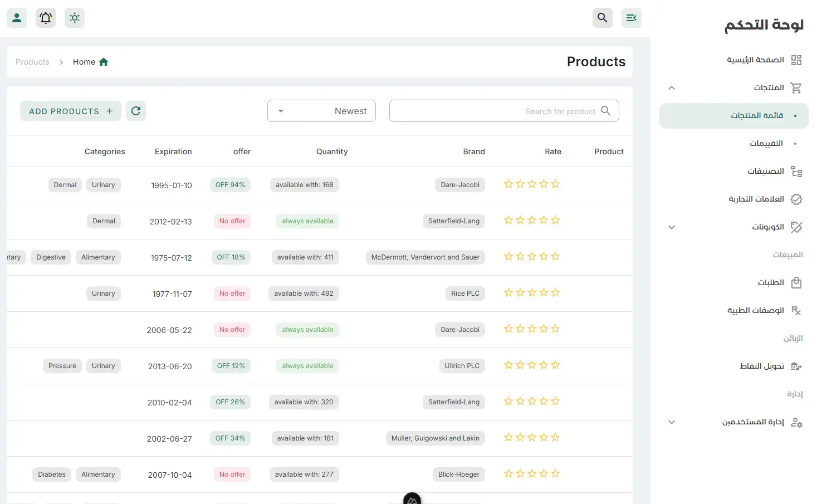Click the dashboard grid icon for الصفحة الرئيسية
Screen dimensions: 817x504
point(796,60)
